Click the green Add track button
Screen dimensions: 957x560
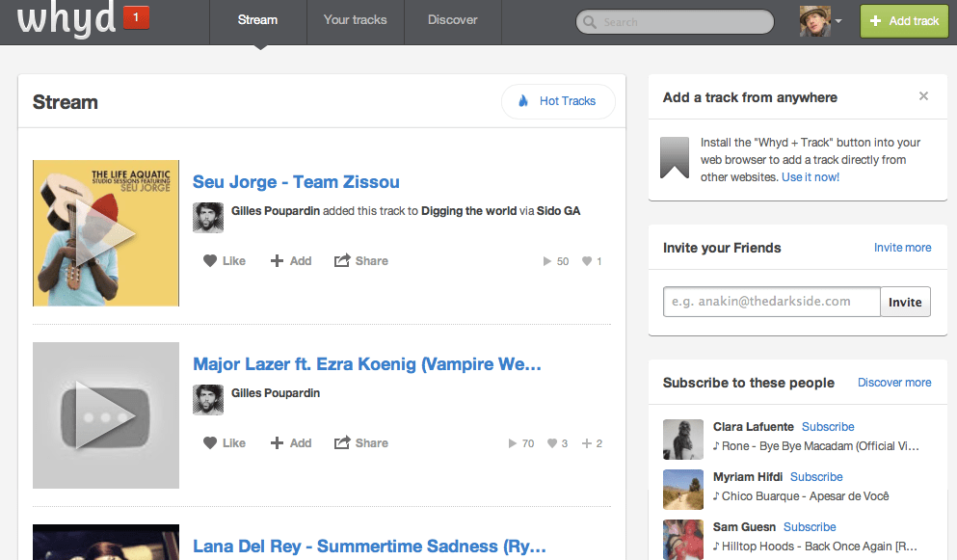[x=903, y=21]
